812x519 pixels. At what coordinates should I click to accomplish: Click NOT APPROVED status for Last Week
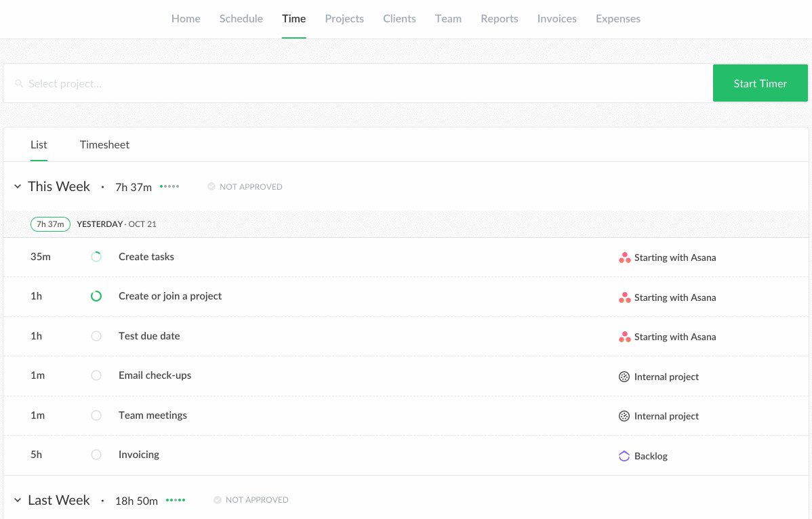click(x=257, y=500)
